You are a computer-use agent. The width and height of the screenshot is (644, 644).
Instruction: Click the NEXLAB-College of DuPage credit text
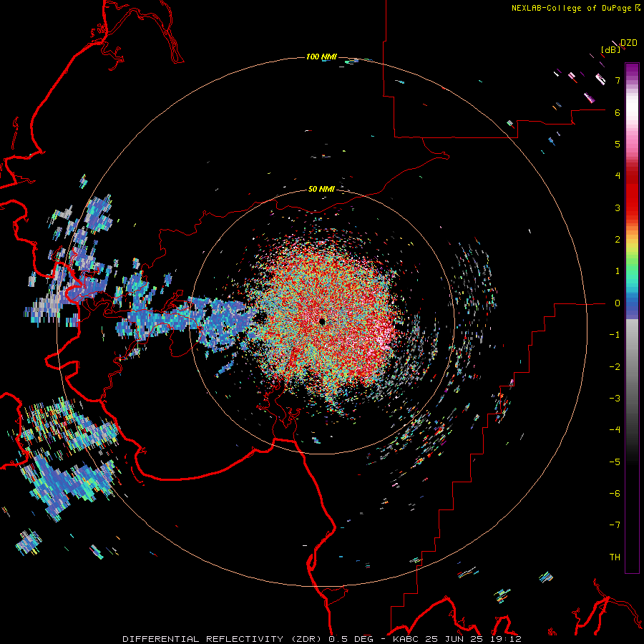[572, 8]
